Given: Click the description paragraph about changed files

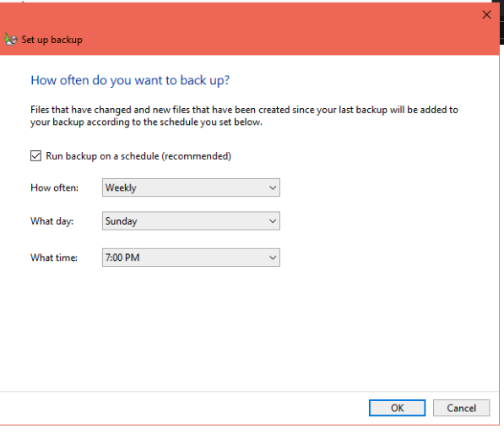Looking at the screenshot, I should point(244,116).
